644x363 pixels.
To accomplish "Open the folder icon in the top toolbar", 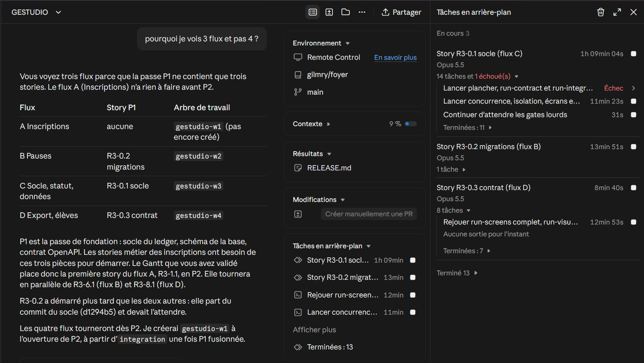I will point(346,12).
